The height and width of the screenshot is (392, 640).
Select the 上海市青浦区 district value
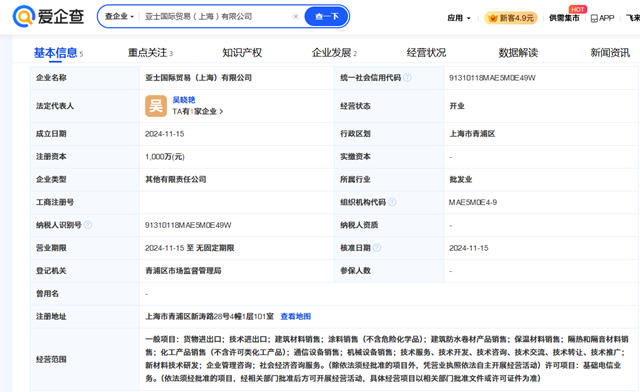click(472, 134)
